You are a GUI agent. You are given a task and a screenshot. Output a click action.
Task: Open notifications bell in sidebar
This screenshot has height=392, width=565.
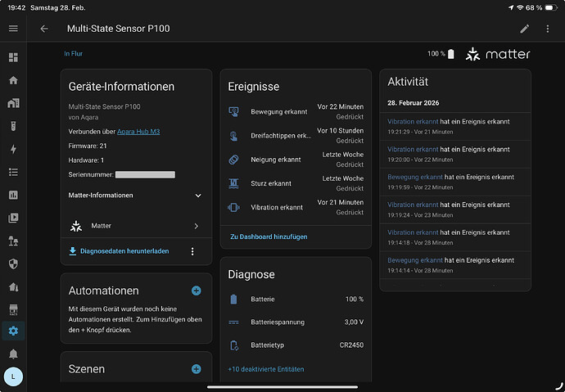pyautogui.click(x=13, y=354)
